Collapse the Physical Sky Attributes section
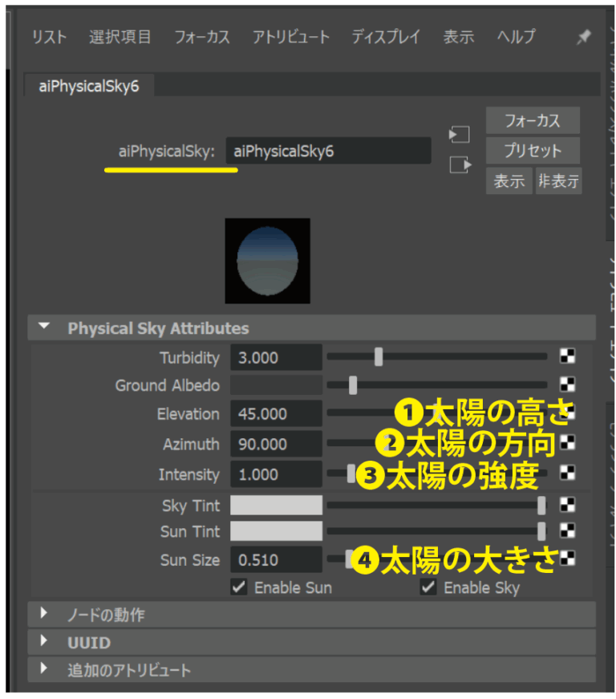Viewport: 616px width, 699px height. pyautogui.click(x=45, y=327)
